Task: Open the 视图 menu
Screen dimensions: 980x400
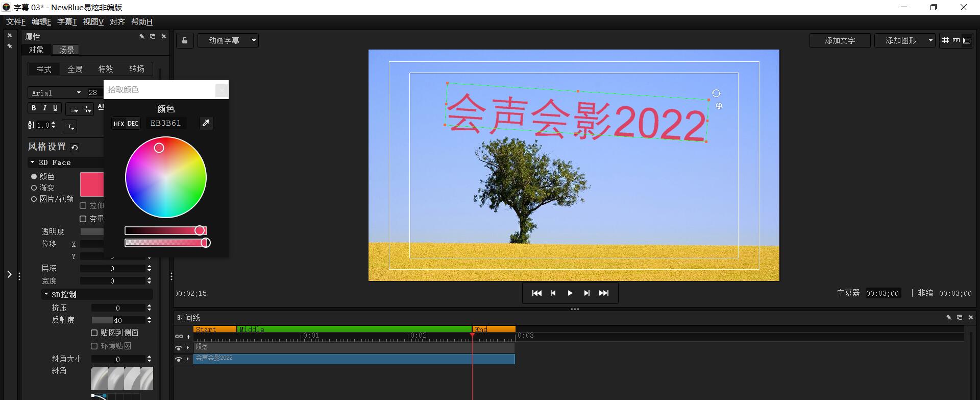Action: [x=93, y=21]
